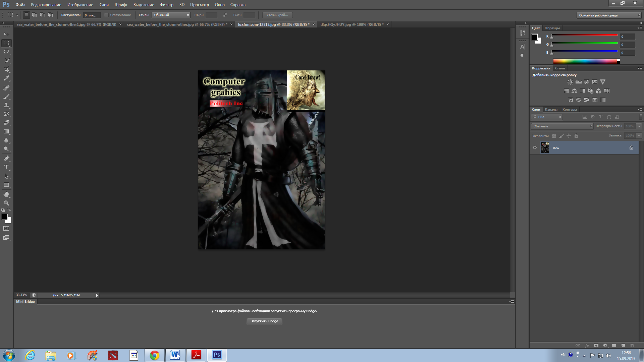Close the luxfon.com-12515.jpg tab
This screenshot has width=644, height=362.
point(314,24)
